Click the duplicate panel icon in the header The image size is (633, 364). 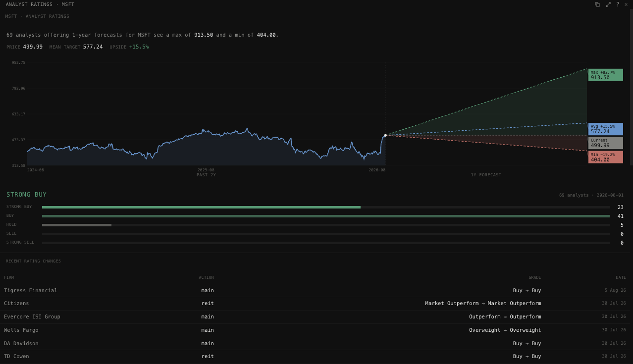597,4
